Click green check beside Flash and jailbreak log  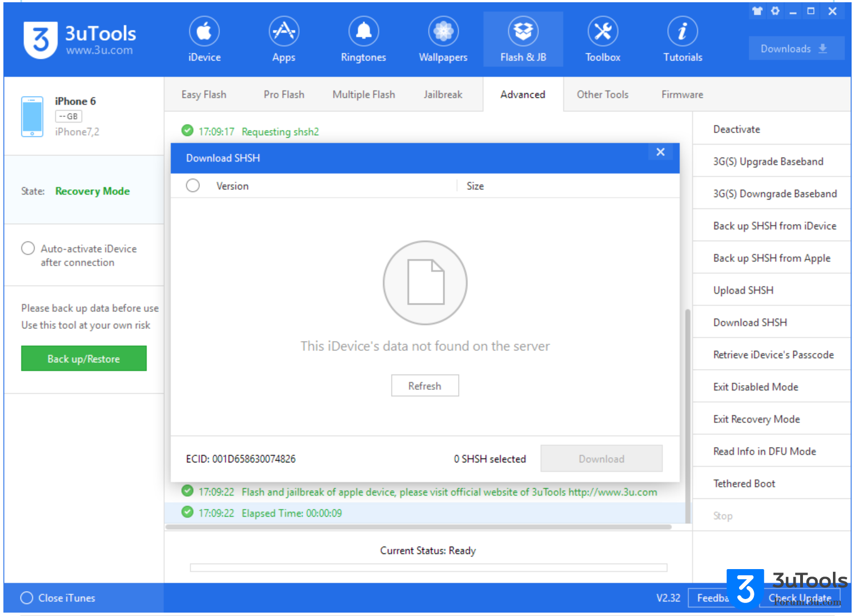[187, 491]
